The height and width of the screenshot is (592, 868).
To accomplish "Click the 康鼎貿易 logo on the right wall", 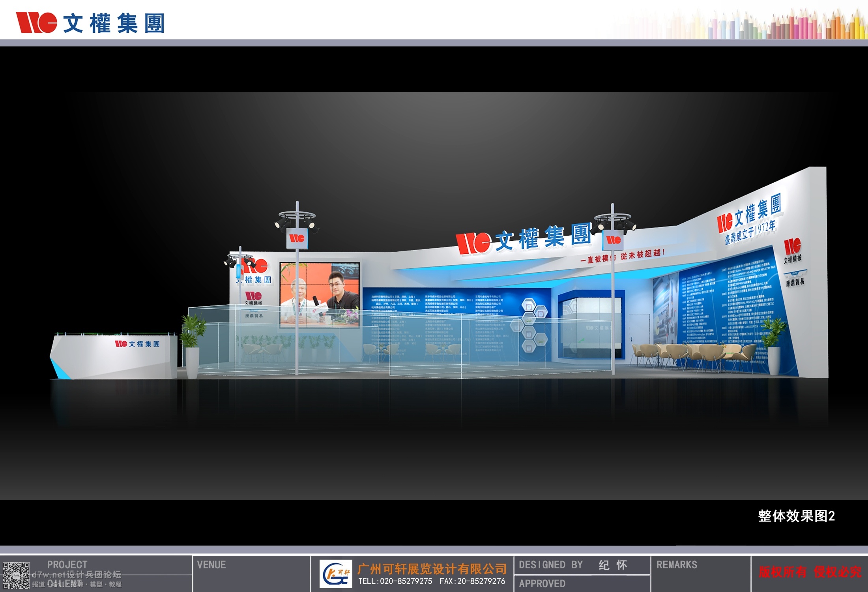I will tap(795, 278).
